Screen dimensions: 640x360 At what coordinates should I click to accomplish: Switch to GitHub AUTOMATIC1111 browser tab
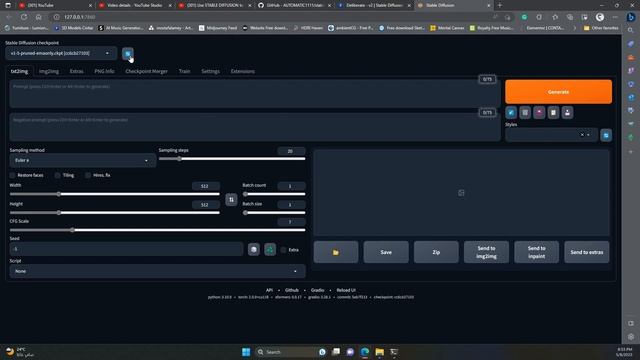click(x=294, y=5)
